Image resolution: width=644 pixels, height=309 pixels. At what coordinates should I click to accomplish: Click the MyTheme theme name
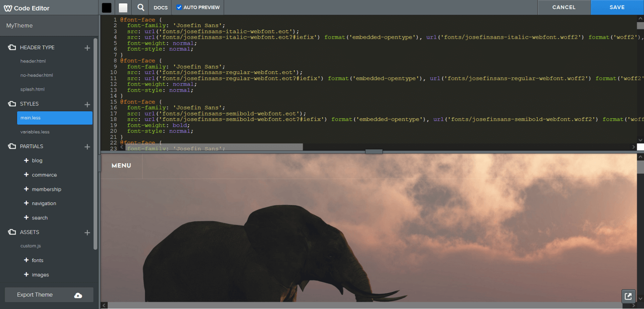[x=19, y=26]
